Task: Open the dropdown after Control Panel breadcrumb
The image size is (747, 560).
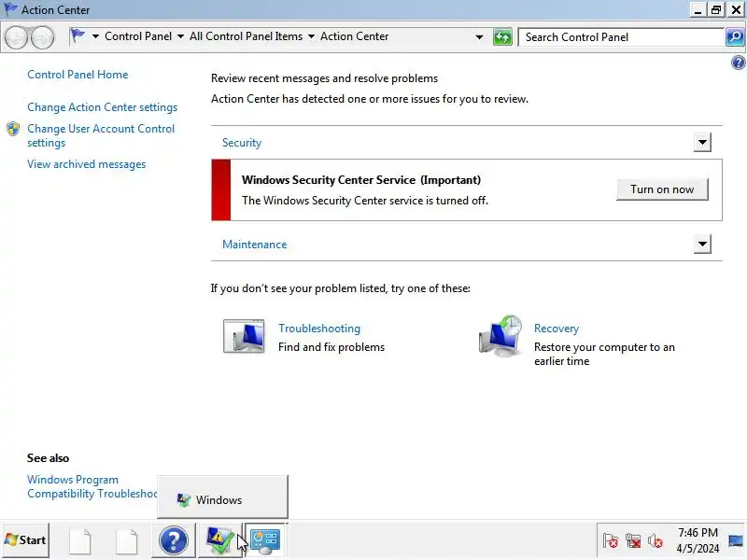Action: (x=180, y=36)
